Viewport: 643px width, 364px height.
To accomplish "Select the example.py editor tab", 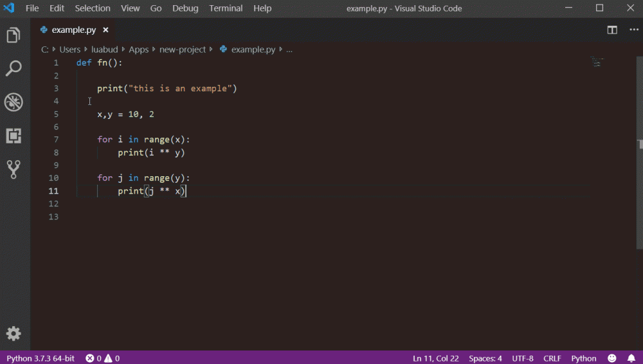I will click(74, 30).
